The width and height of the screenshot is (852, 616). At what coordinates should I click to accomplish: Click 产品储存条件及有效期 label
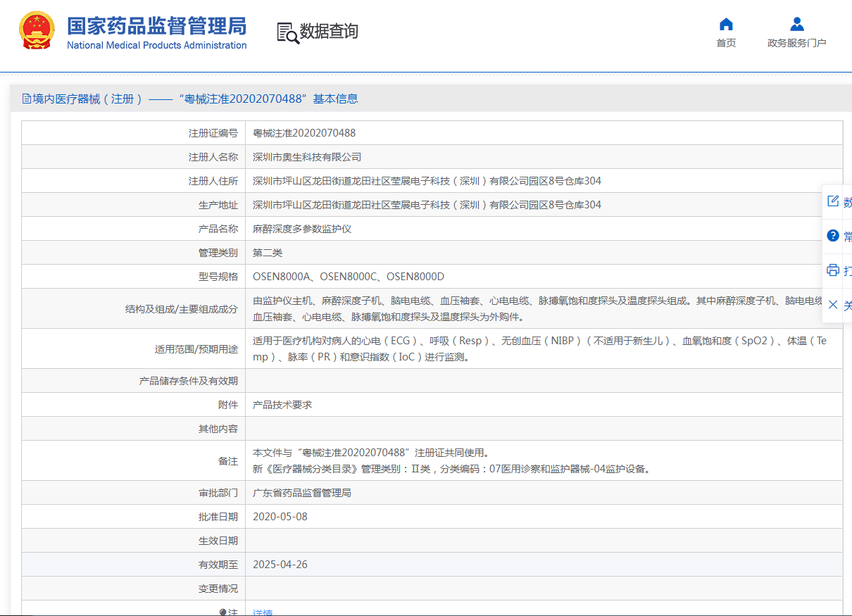tap(189, 381)
